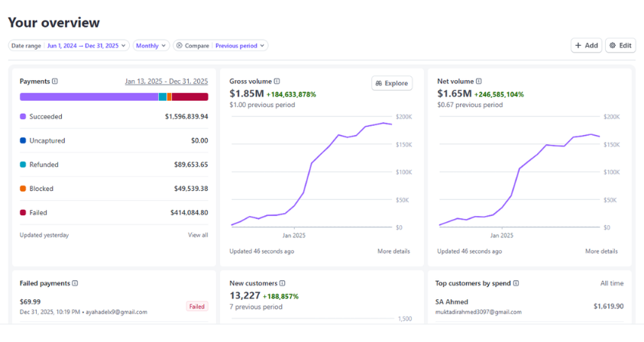Remove comparison using the Compare X icon

tap(180, 46)
